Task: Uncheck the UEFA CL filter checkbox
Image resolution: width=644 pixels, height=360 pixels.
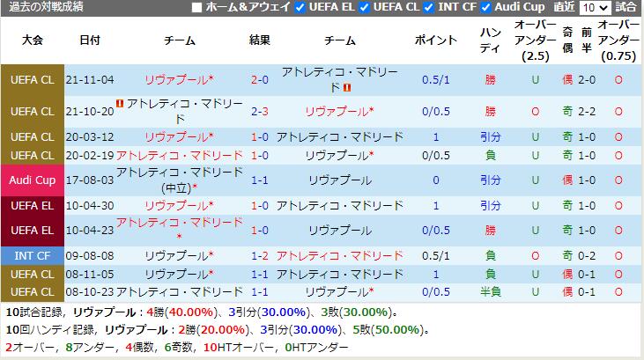Action: [x=365, y=7]
